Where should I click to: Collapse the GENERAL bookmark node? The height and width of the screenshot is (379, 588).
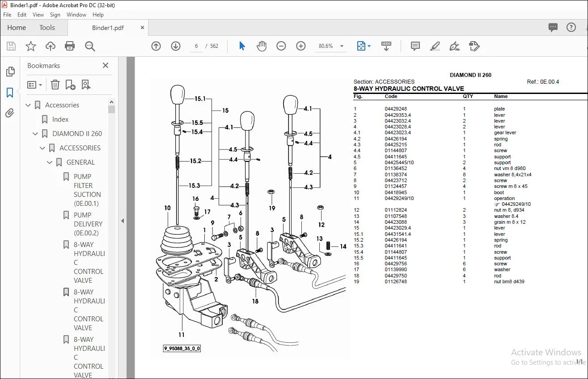coord(50,162)
